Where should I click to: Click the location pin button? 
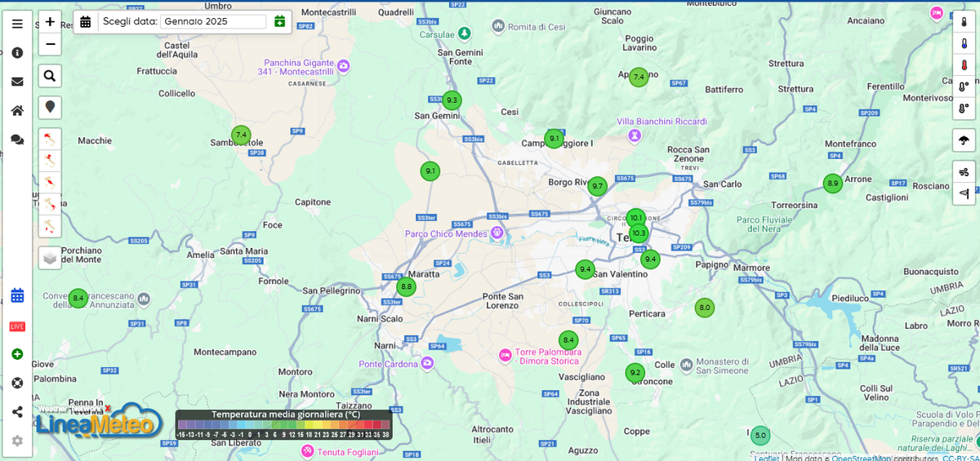click(50, 108)
